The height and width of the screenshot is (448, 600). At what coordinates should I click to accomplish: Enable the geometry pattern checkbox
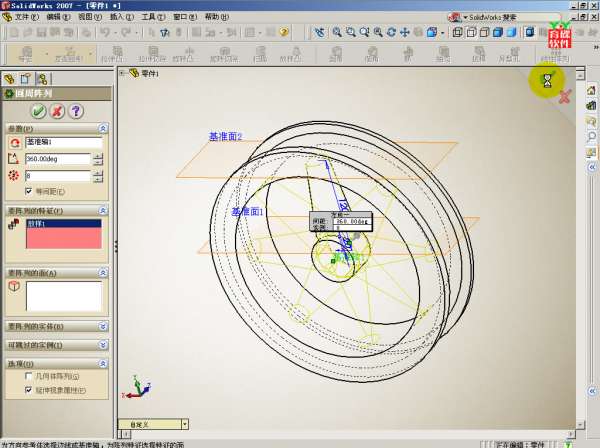pyautogui.click(x=29, y=376)
